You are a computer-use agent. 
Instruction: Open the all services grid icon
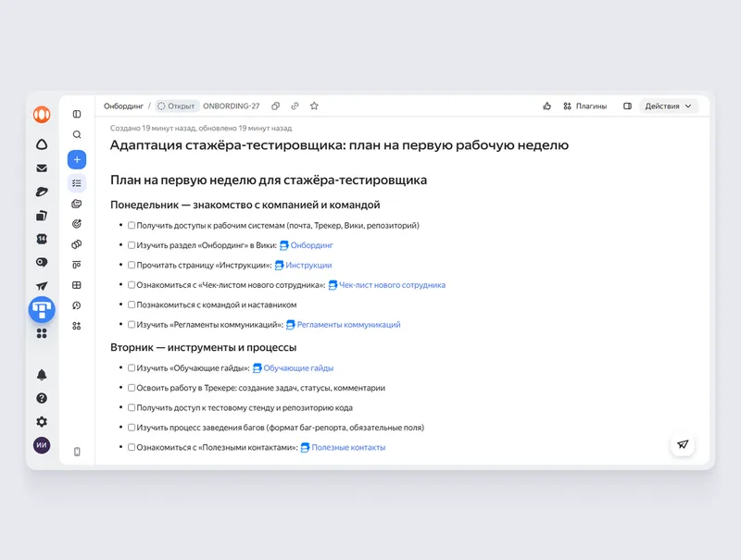42,333
